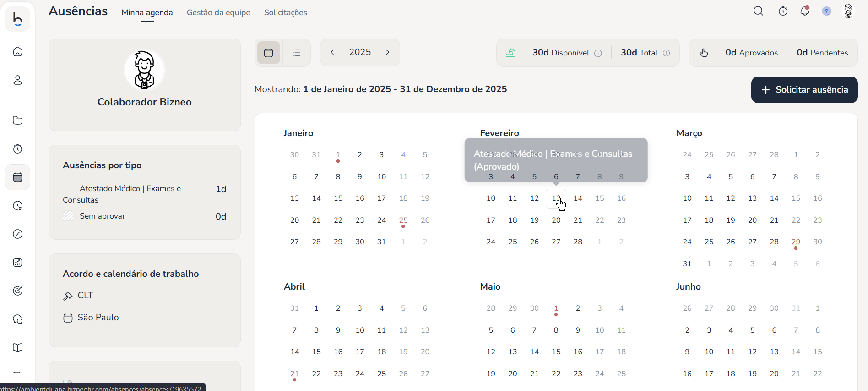Click the search magnifier icon
Screen dimensions: 868x391
(758, 11)
